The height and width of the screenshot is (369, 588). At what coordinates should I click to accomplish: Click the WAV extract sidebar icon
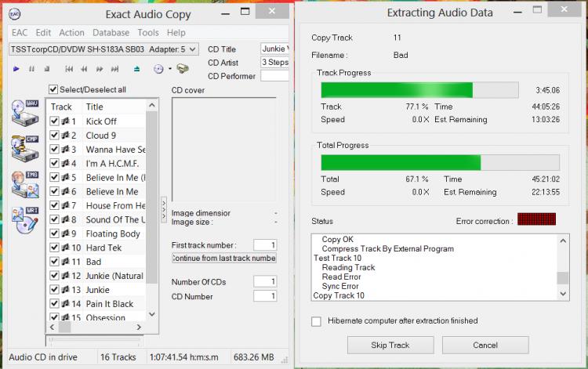tap(25, 112)
